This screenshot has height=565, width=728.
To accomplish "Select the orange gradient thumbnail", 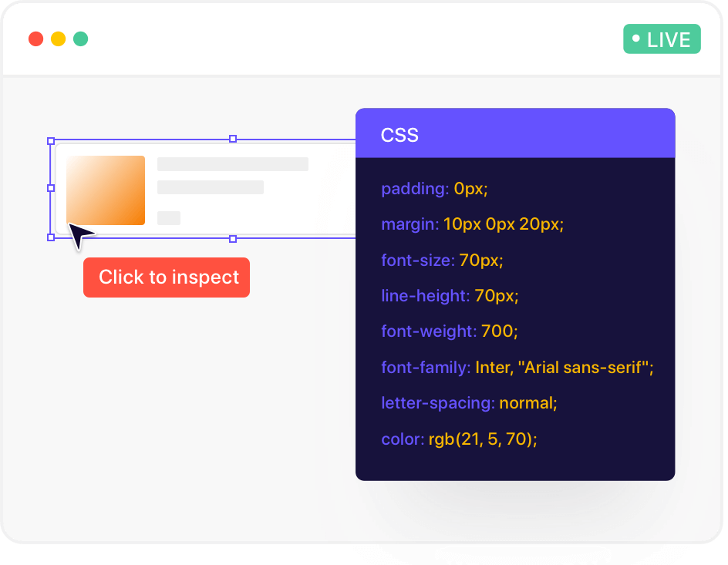I will pyautogui.click(x=106, y=190).
